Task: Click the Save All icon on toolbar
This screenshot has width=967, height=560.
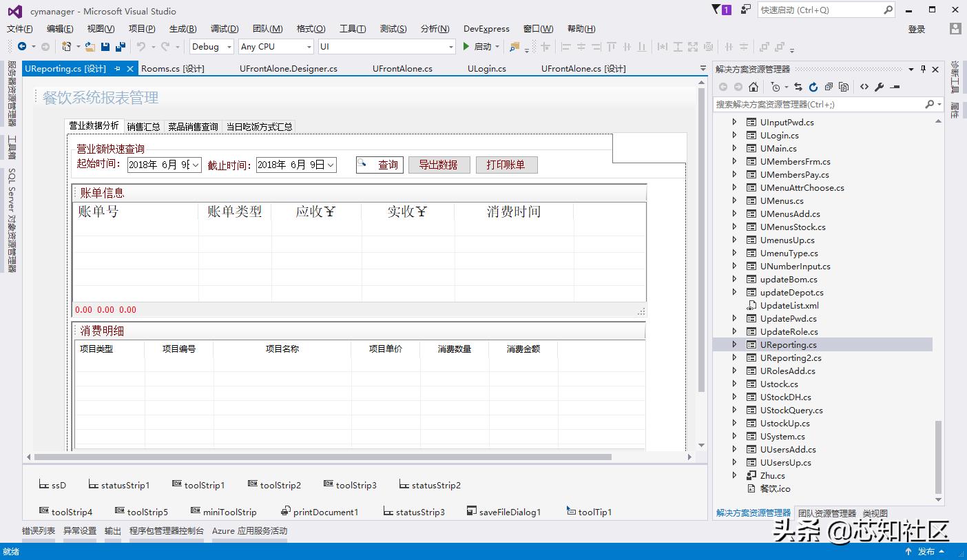Action: 121,46
